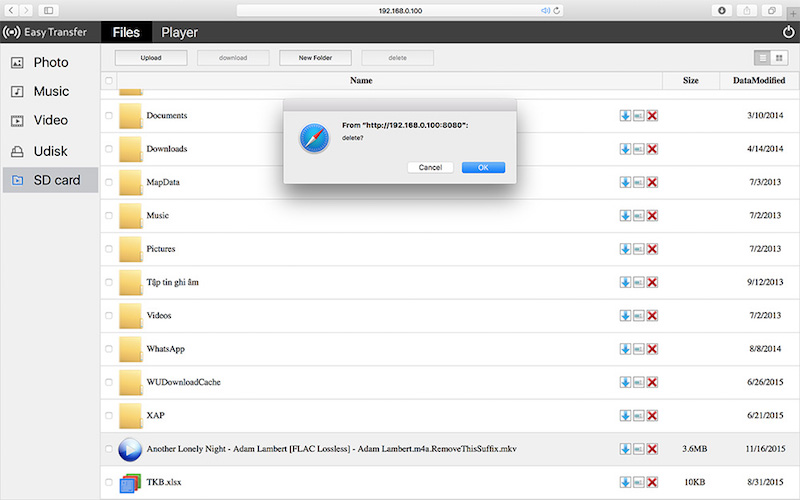Delete TKB.xlsx with red X icon
Image resolution: width=800 pixels, height=500 pixels.
click(x=652, y=482)
